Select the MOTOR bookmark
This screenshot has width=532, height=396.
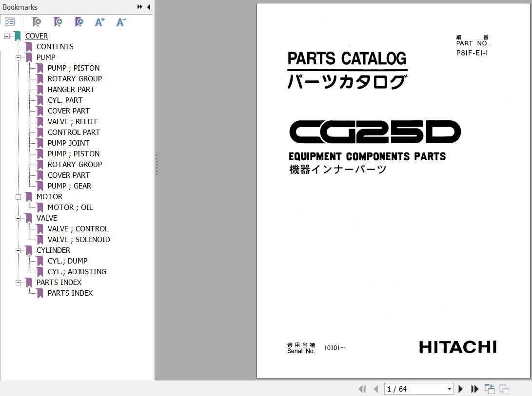point(50,197)
